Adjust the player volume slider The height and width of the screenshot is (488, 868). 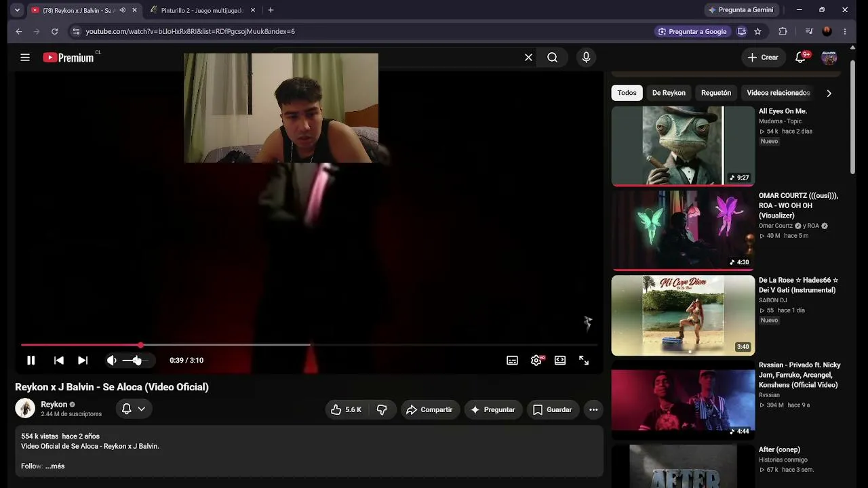coord(135,361)
